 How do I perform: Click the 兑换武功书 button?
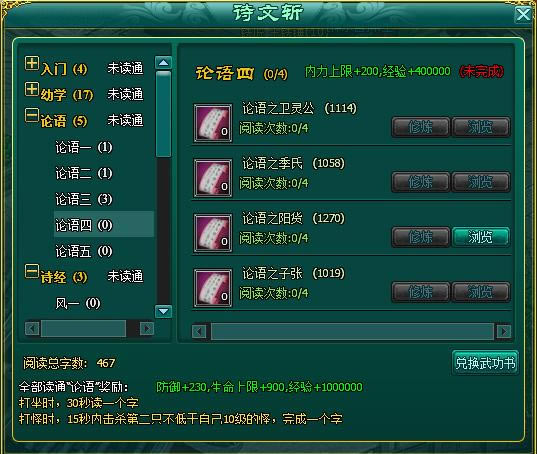click(485, 363)
